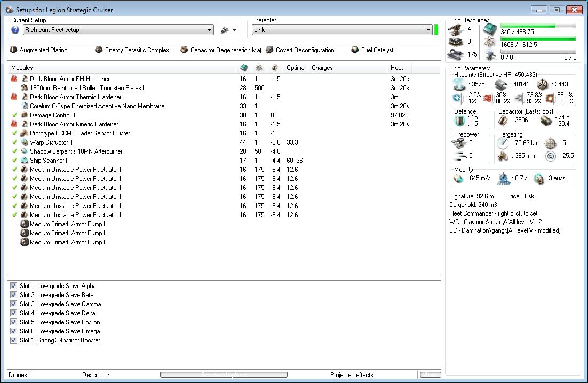Sort modules by the Heat column header
This screenshot has height=383, width=588.
pyautogui.click(x=397, y=68)
